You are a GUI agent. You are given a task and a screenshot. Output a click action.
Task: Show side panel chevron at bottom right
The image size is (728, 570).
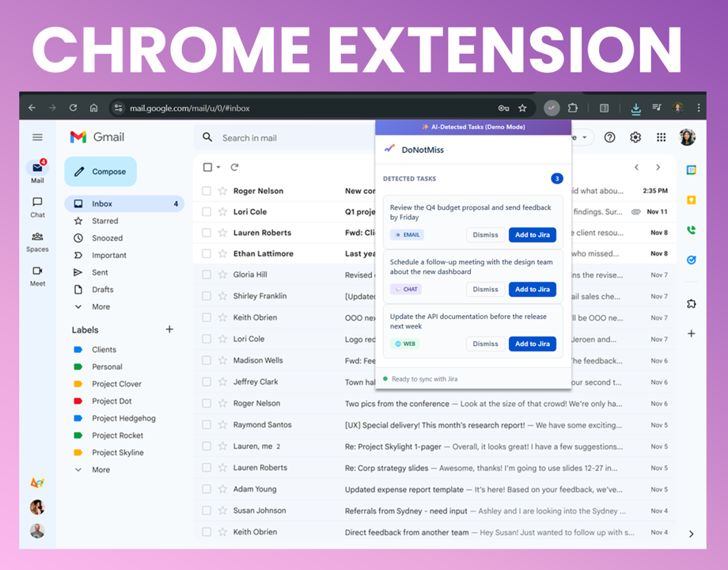pyautogui.click(x=692, y=534)
